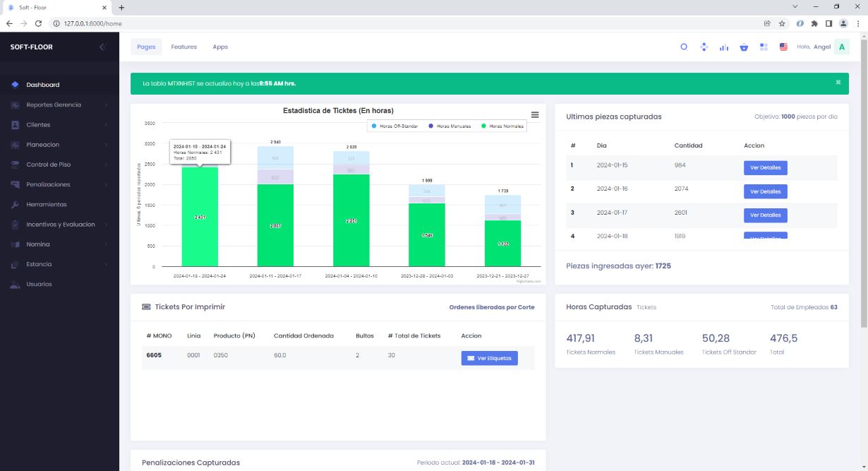
Task: Click the green 2024-01-11 Horas Normales bar
Action: point(275,225)
